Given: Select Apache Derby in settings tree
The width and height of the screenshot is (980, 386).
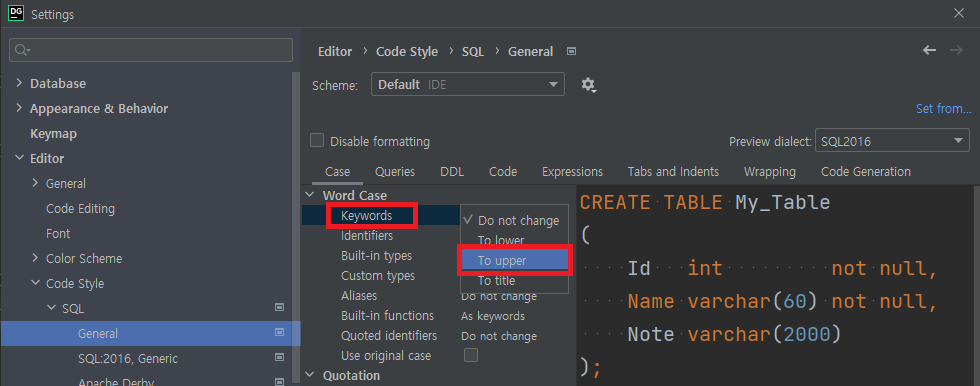Looking at the screenshot, I should click(x=116, y=382).
